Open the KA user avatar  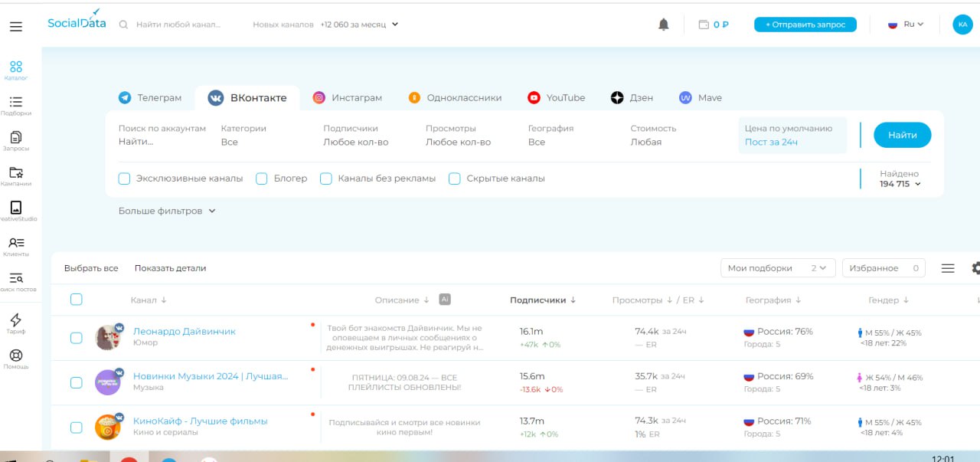click(x=962, y=25)
